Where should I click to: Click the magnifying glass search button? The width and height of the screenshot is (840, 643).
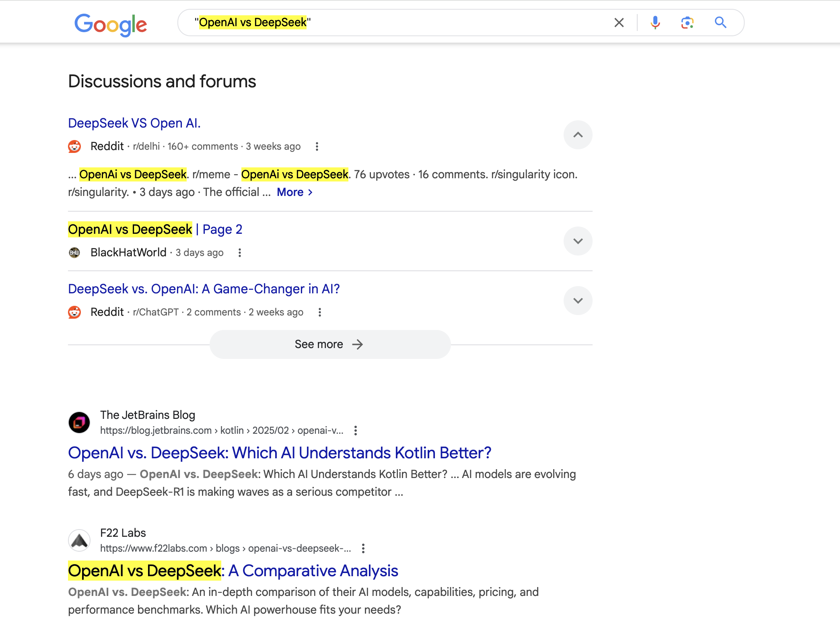click(721, 23)
